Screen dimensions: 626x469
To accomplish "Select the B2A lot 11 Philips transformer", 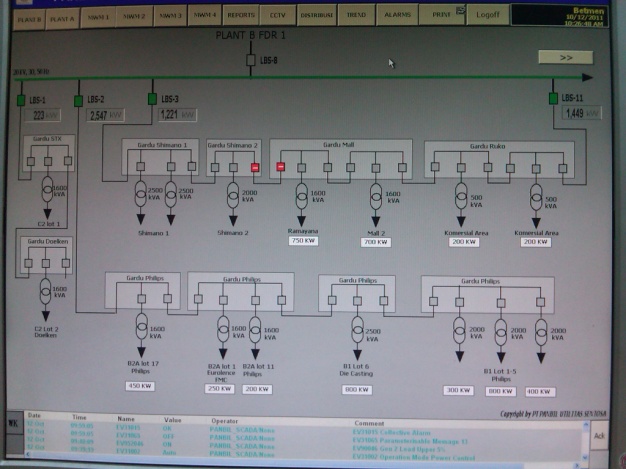I will (255, 330).
